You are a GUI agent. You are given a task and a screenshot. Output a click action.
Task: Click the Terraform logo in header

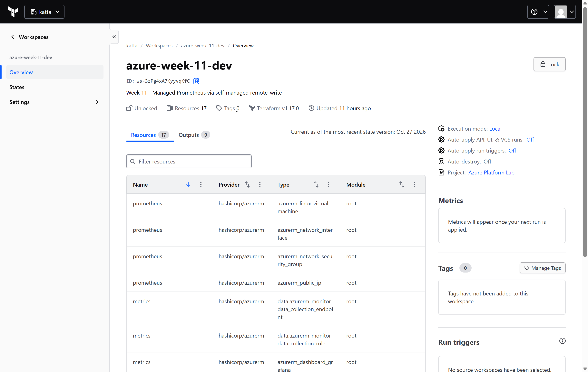coord(13,12)
